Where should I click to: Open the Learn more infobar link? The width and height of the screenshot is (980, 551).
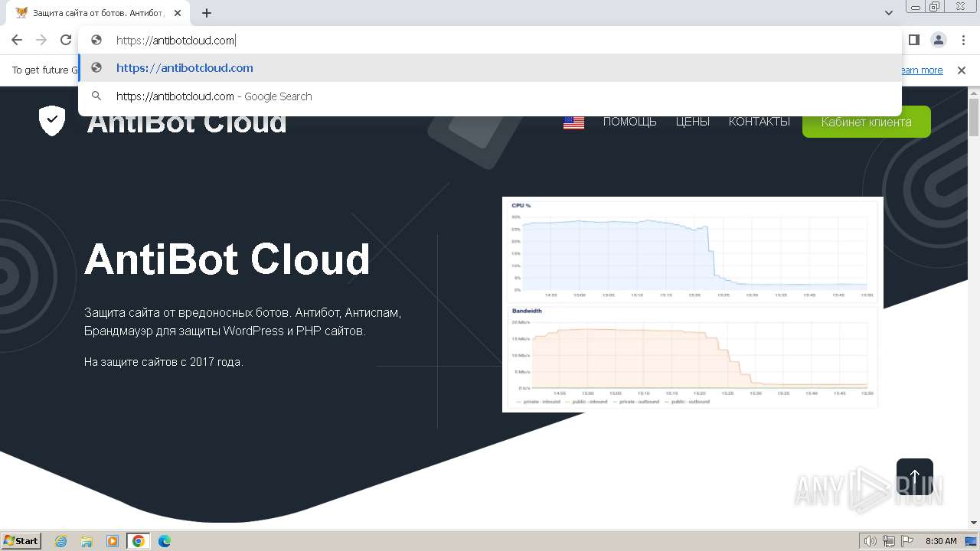coord(922,70)
